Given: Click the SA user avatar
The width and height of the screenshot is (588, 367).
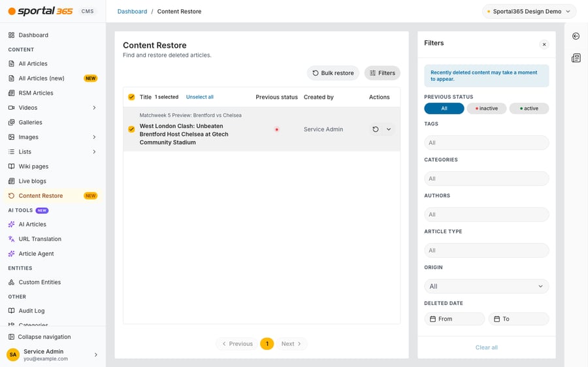Looking at the screenshot, I should [13, 355].
